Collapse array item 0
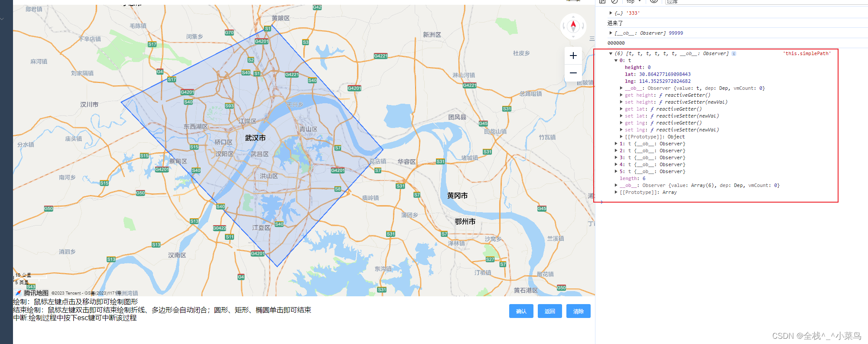The image size is (868, 344). (616, 60)
